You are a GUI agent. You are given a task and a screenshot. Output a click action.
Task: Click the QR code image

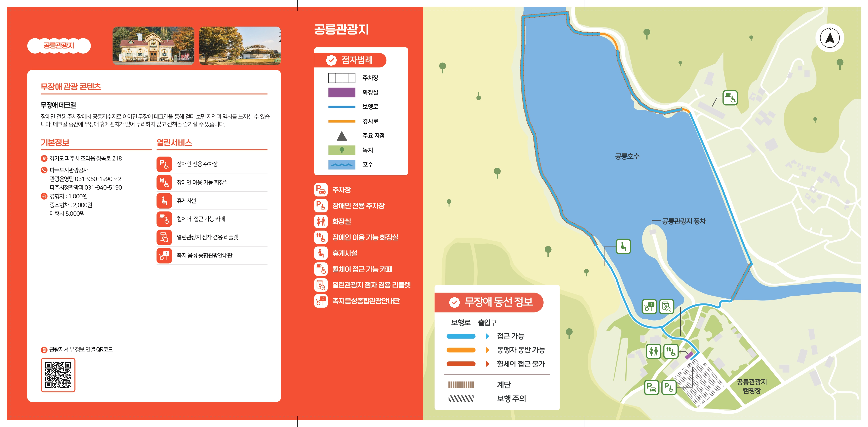(x=58, y=375)
